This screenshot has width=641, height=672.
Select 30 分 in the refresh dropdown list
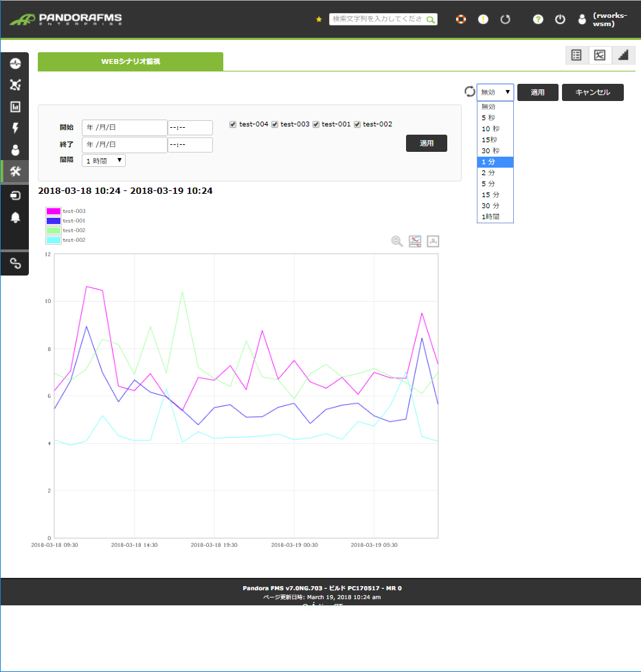pos(495,205)
